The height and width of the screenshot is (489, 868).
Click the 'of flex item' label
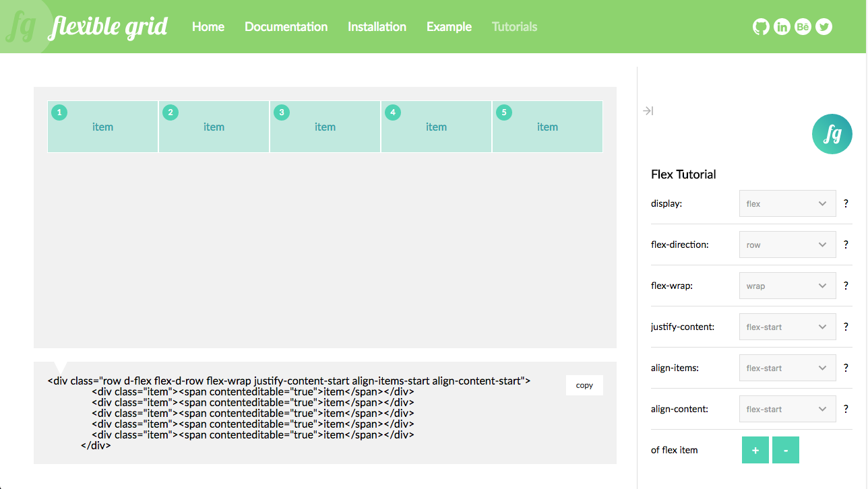[x=675, y=450]
